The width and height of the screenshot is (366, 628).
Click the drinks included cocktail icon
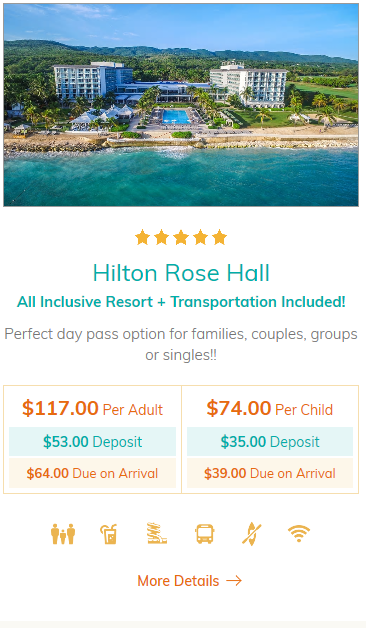(109, 534)
